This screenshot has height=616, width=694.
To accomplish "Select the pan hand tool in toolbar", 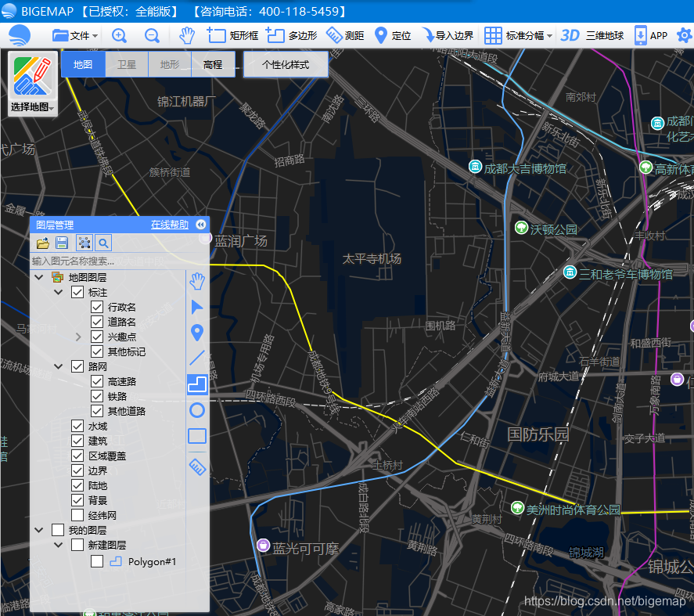I will 187,35.
